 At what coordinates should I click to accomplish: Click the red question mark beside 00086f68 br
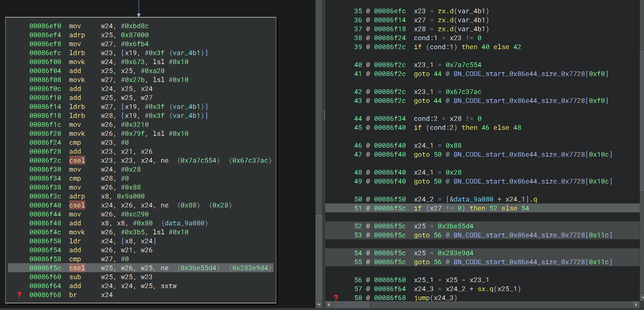coord(19,295)
